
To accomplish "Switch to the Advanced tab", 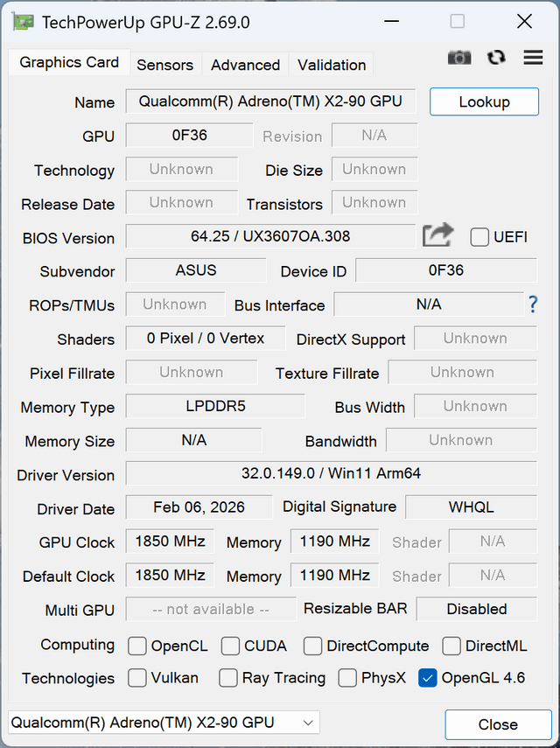I will 245,65.
